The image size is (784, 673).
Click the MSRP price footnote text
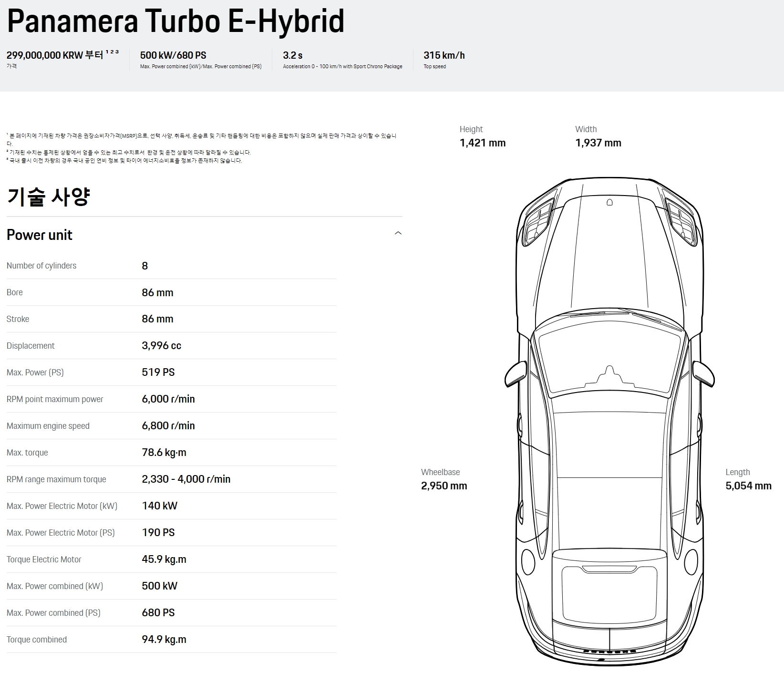[x=201, y=139]
